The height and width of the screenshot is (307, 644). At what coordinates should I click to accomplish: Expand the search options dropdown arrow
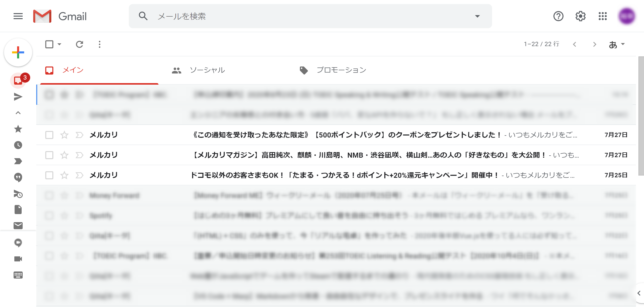click(477, 16)
